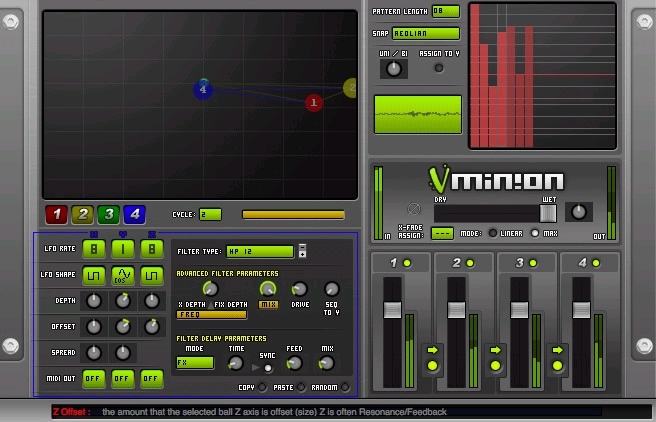This screenshot has height=422, width=656.
Task: Click the Y-axis Depth knob
Action: pos(123,301)
